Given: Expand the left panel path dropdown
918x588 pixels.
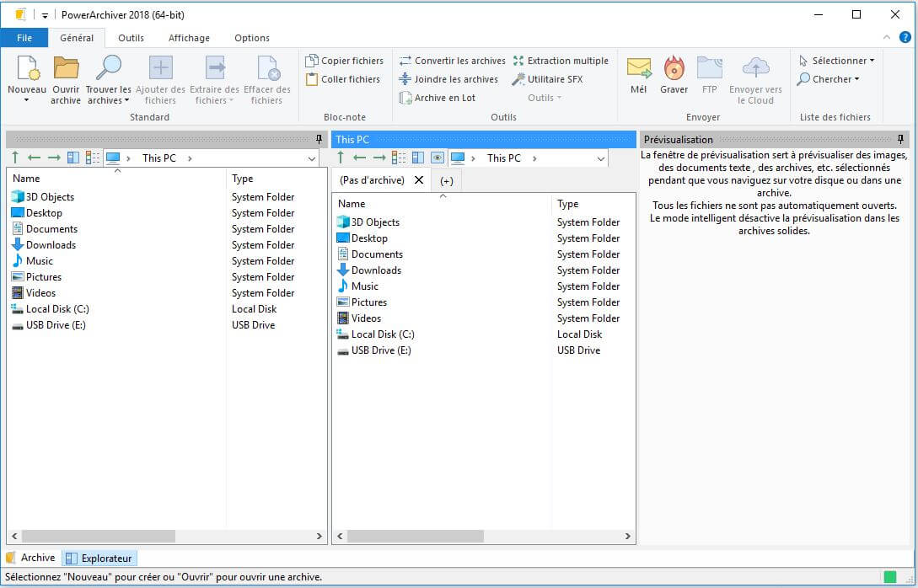Looking at the screenshot, I should (x=311, y=158).
